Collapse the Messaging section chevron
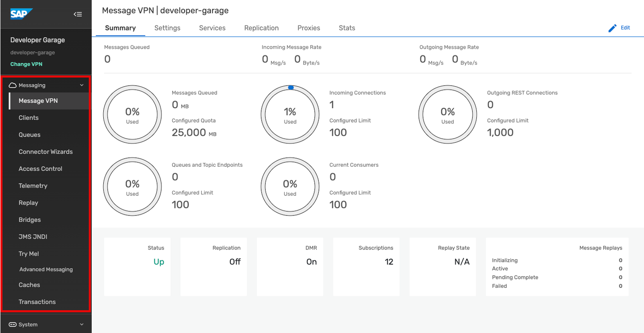The width and height of the screenshot is (644, 333). point(81,85)
